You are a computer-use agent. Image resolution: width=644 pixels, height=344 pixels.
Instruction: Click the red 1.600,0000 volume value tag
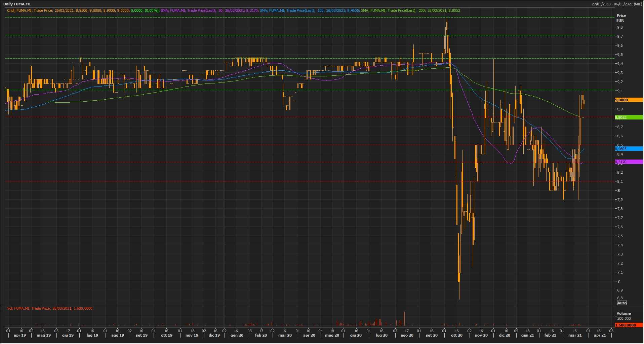629,325
